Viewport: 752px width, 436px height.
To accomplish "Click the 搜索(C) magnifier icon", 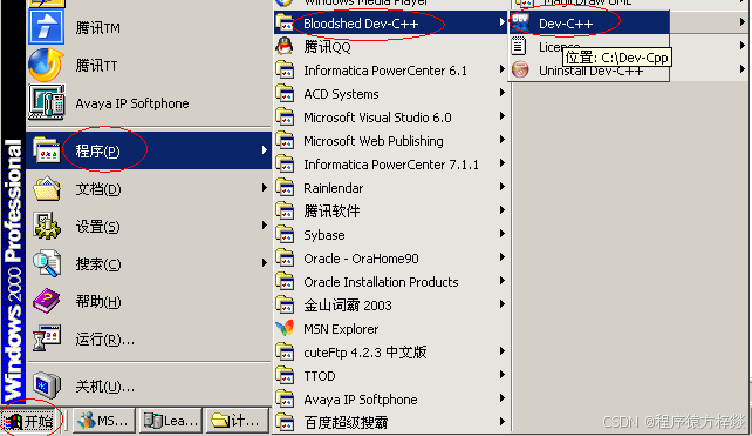I will click(47, 263).
